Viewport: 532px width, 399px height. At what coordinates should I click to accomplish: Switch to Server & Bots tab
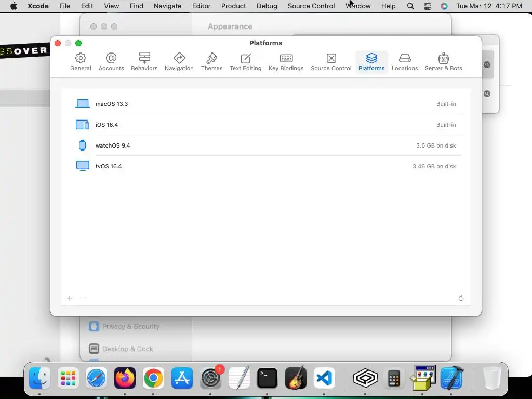click(444, 62)
